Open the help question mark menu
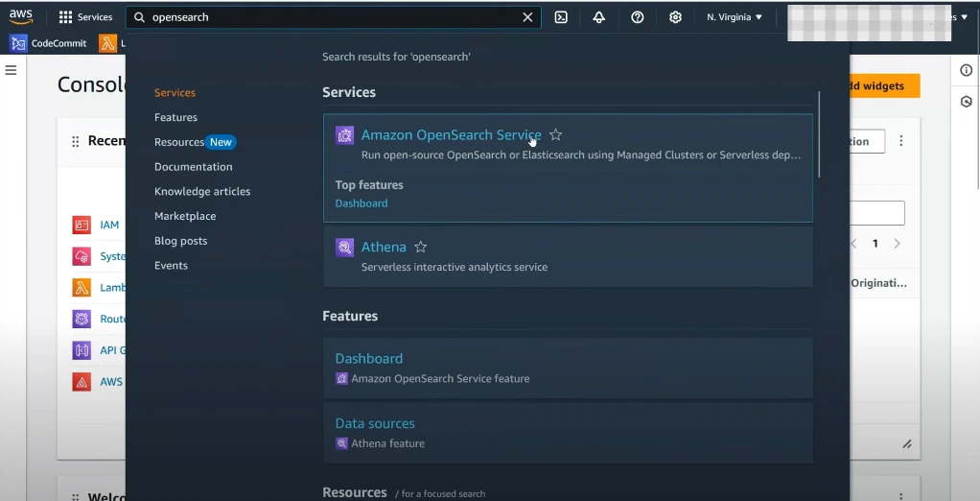 tap(637, 17)
